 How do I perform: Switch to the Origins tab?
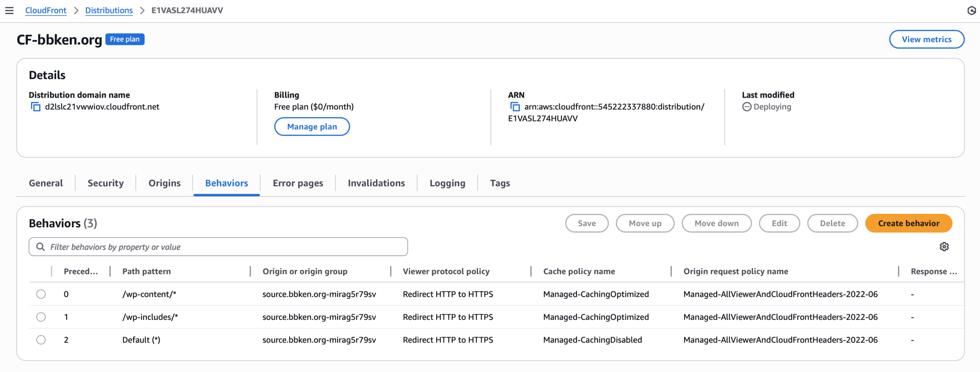coord(164,183)
